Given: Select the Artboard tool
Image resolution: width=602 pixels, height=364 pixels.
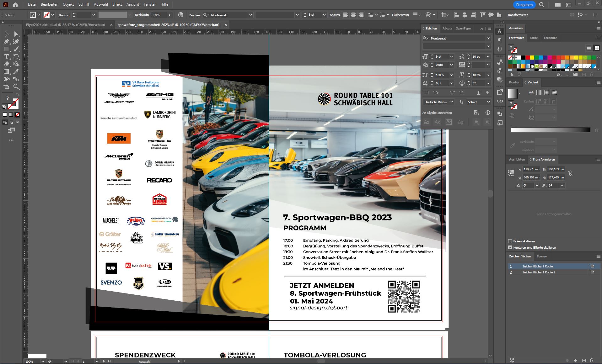Looking at the screenshot, I should pyautogui.click(x=7, y=87).
